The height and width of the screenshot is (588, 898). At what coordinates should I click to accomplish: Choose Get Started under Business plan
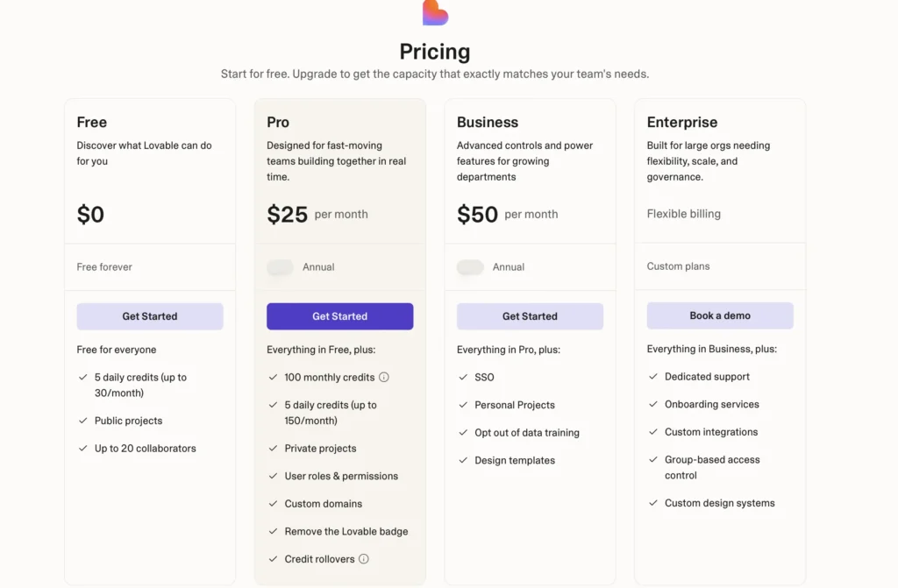coord(530,316)
